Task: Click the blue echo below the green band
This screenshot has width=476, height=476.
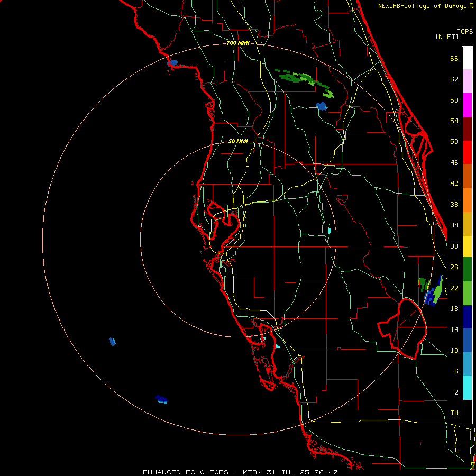Action: (322, 106)
